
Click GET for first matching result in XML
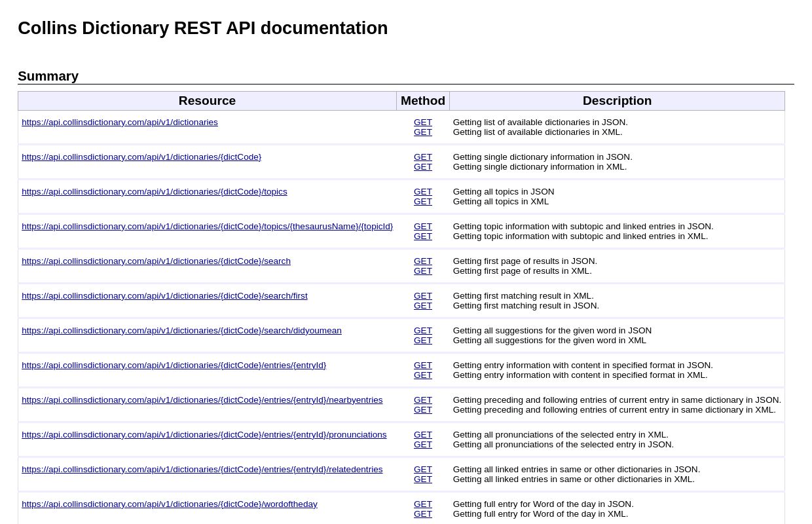click(422, 296)
